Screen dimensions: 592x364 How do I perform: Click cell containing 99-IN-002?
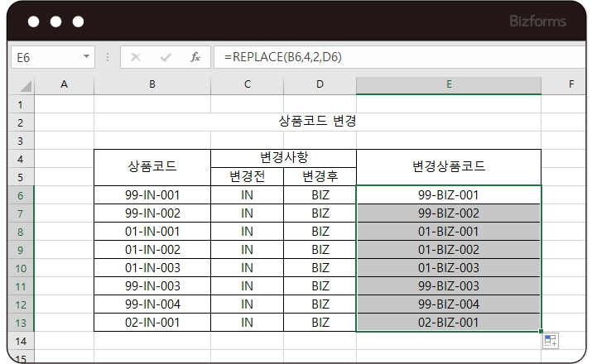pyautogui.click(x=152, y=213)
